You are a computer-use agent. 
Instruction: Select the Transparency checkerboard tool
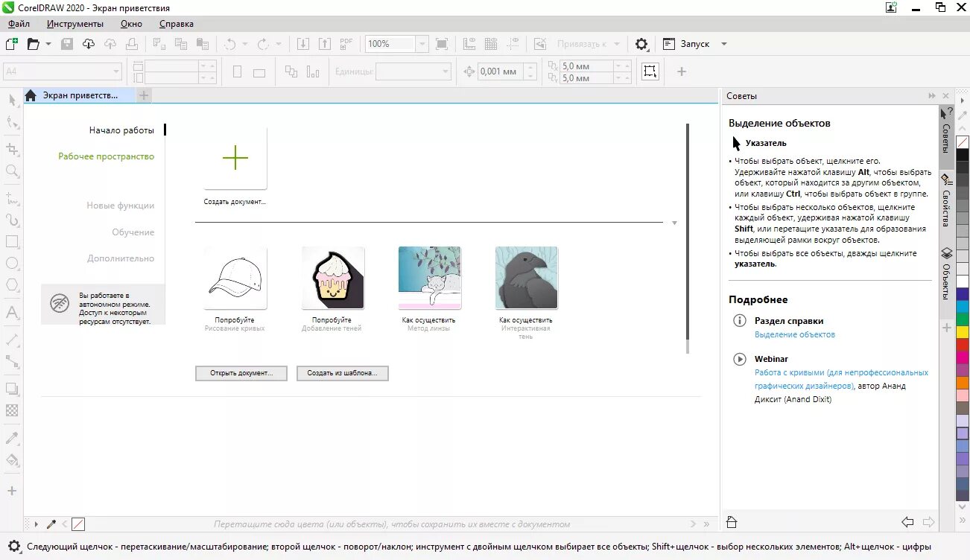[12, 410]
